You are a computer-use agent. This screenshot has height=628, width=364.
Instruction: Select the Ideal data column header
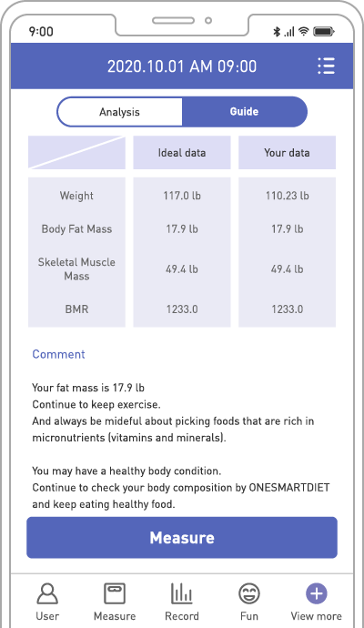pos(182,153)
